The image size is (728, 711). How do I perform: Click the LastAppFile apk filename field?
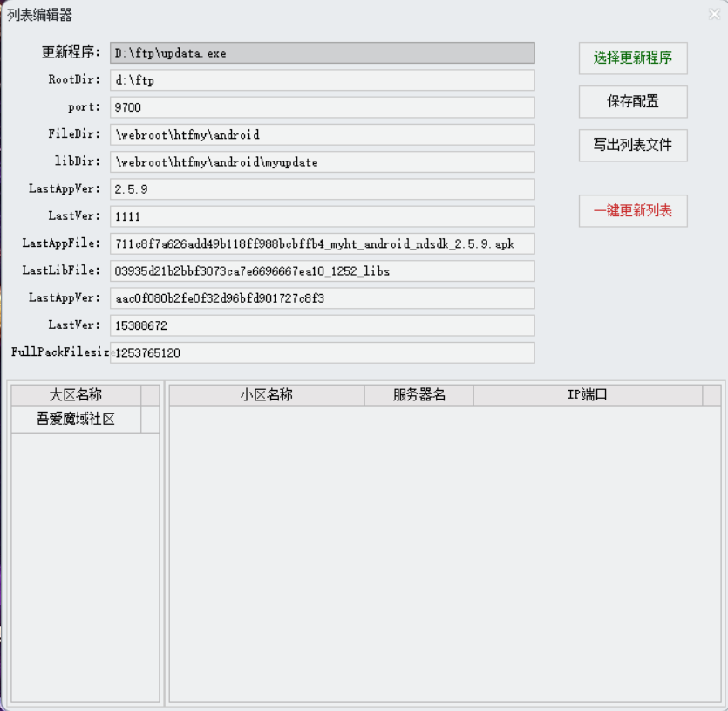click(x=323, y=243)
